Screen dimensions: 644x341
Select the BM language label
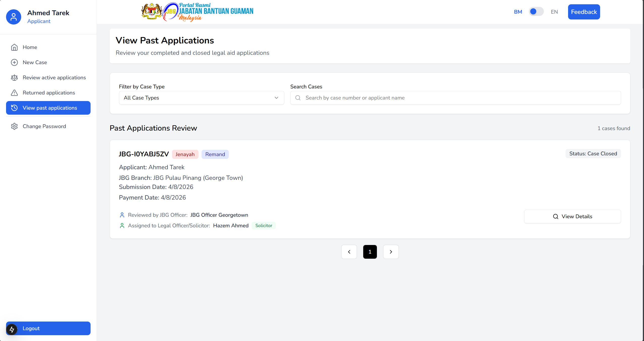coord(518,12)
